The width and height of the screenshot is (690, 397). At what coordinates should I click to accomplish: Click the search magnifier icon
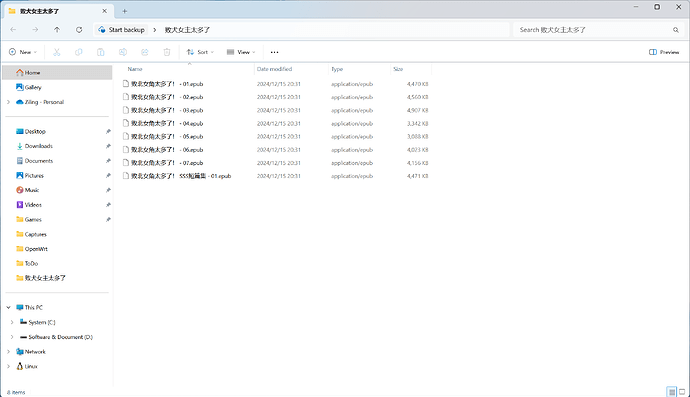point(675,30)
